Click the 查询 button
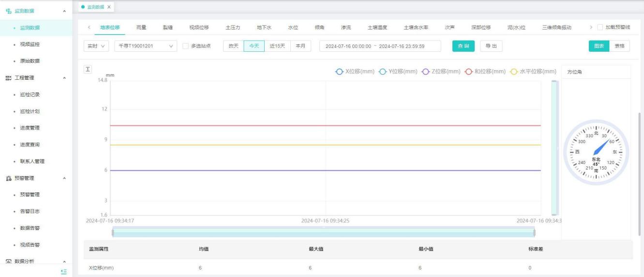 click(x=463, y=46)
